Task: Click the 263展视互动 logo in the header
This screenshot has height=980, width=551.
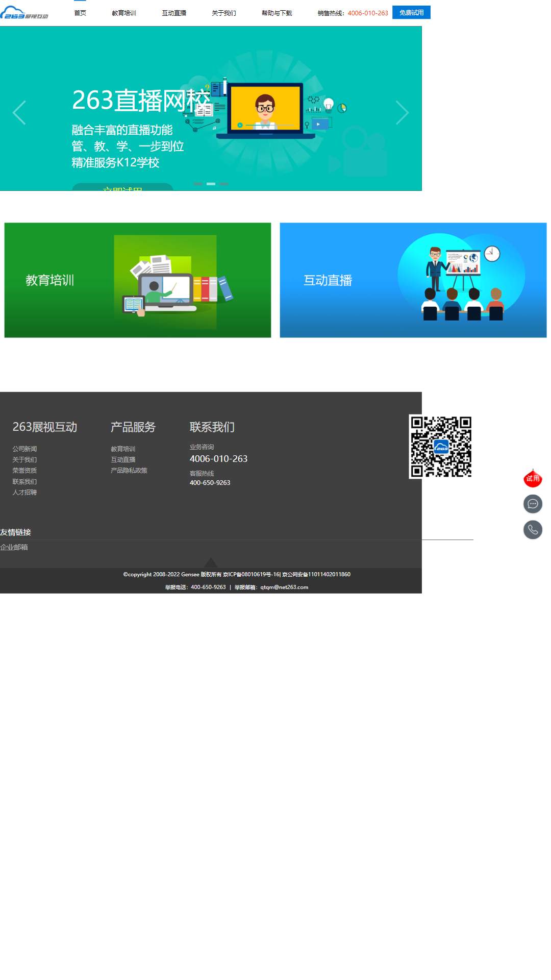Action: pos(24,13)
